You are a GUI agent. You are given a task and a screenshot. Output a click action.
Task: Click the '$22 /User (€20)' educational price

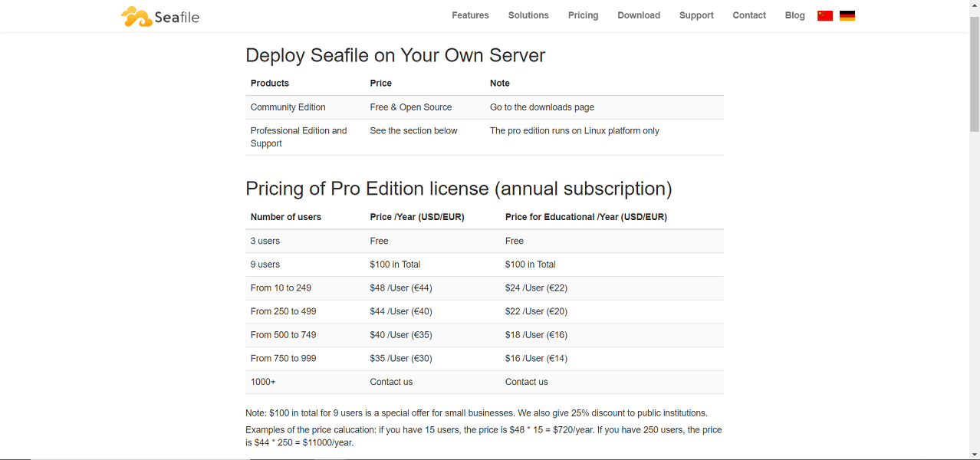(536, 312)
